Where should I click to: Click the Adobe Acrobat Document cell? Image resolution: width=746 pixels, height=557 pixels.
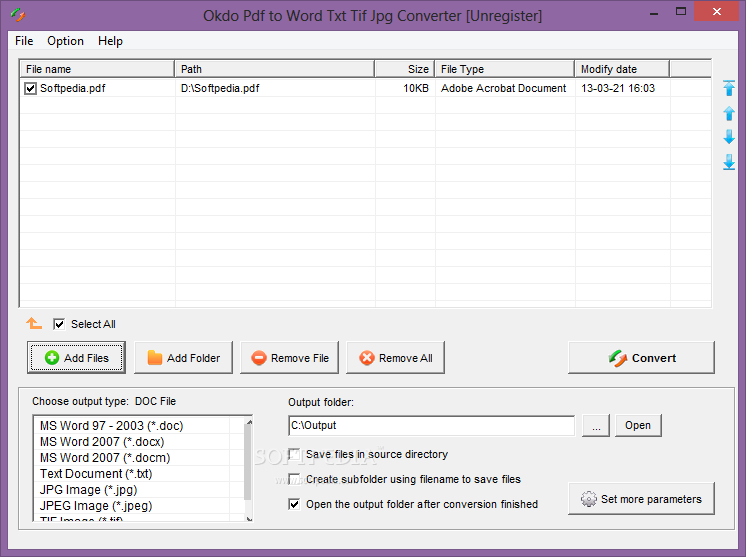pos(503,88)
